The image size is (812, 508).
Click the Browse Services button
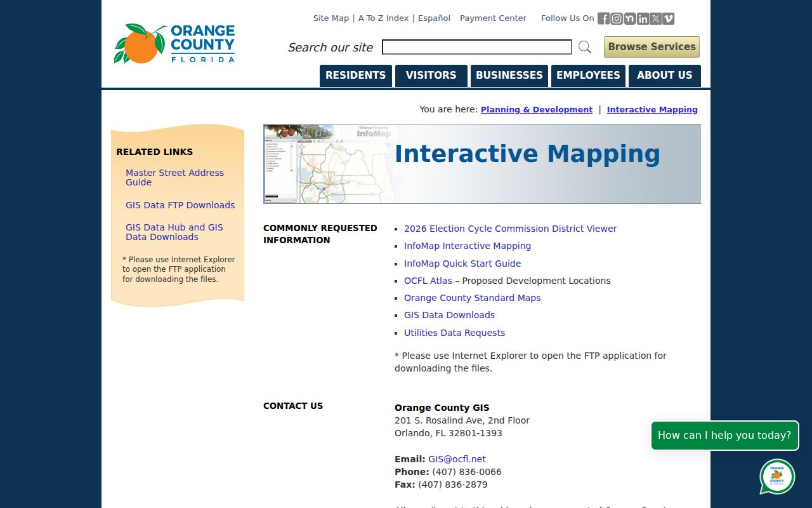(x=652, y=47)
